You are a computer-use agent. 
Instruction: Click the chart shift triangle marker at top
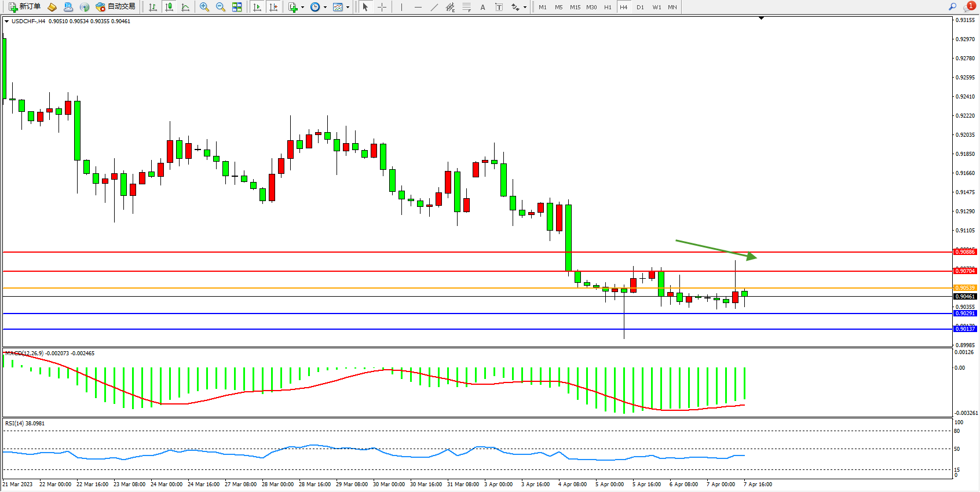coord(761,19)
